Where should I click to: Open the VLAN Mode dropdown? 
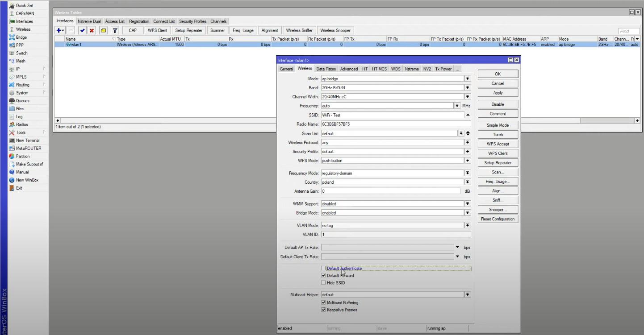468,226
